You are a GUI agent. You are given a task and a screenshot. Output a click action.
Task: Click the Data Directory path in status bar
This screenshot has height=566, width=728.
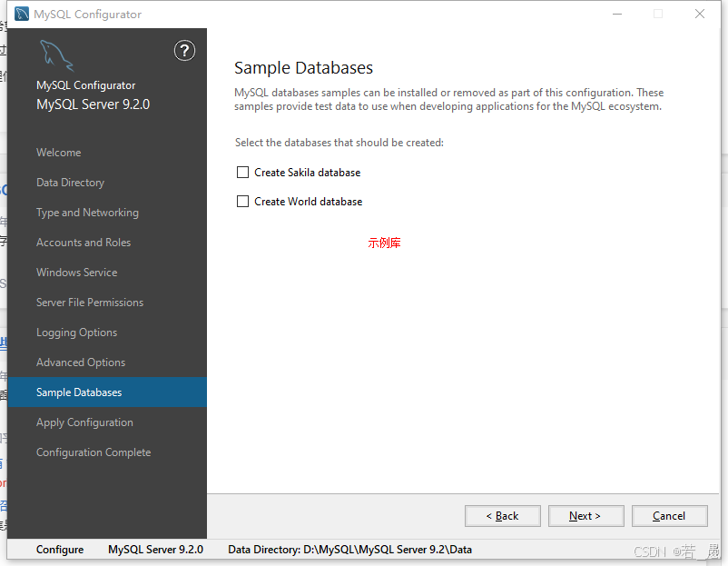(349, 550)
